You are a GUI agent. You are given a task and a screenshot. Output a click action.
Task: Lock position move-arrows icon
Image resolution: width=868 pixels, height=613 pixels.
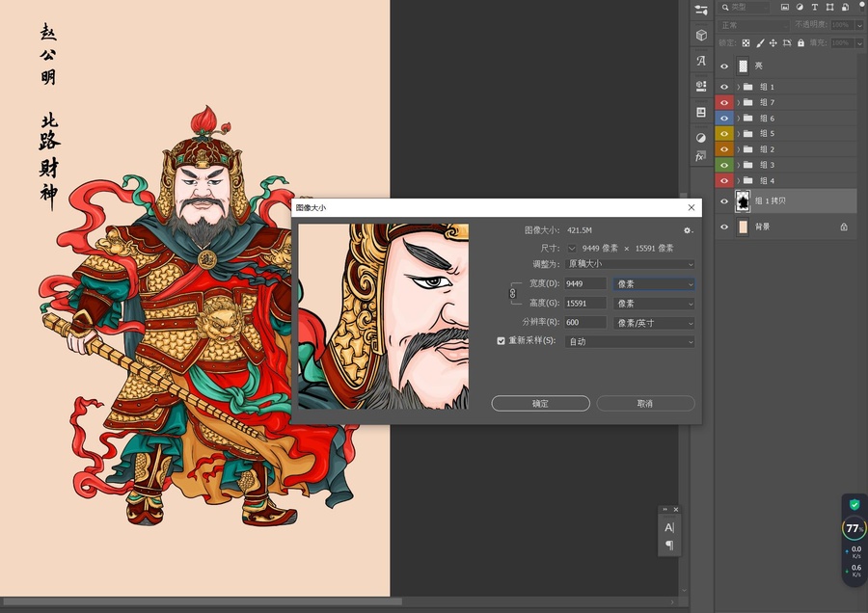coord(773,42)
